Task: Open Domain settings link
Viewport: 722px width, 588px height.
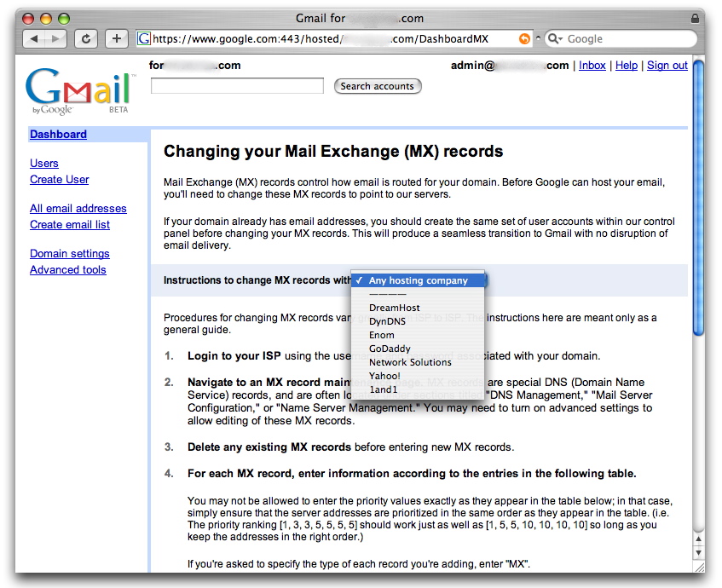Action: click(x=70, y=253)
